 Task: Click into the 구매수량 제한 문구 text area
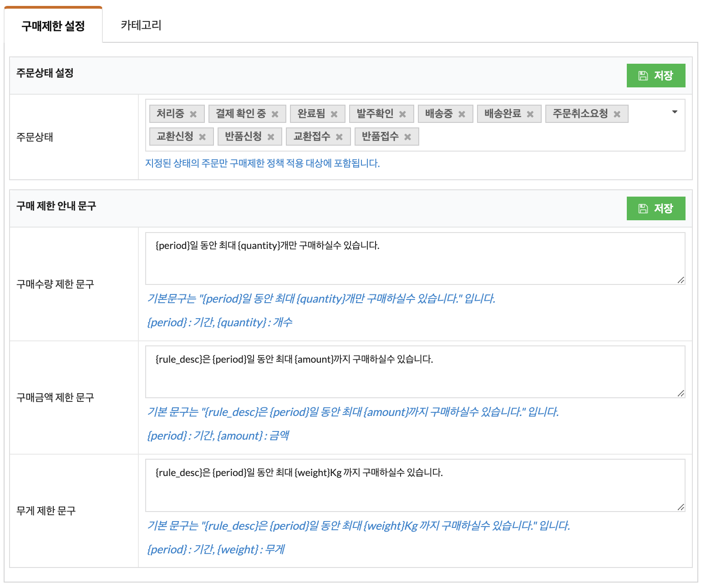(x=415, y=259)
